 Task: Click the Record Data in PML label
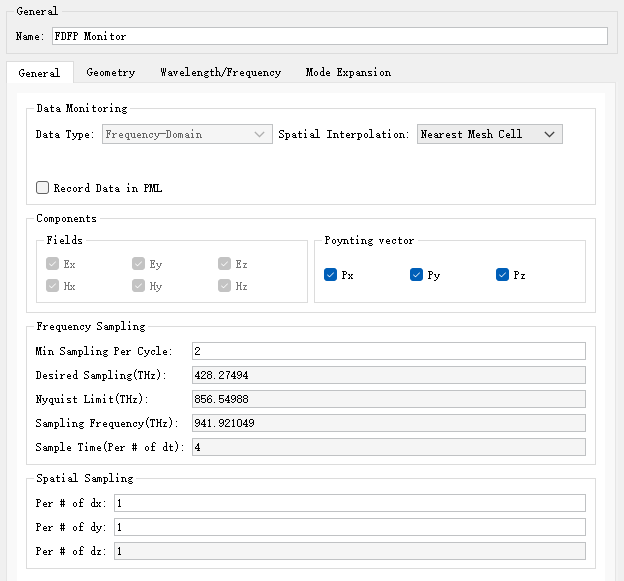108,188
